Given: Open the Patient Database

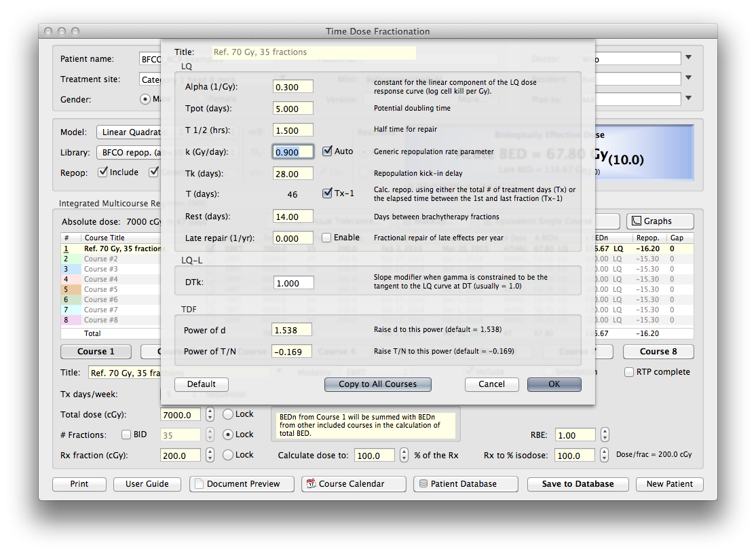Looking at the screenshot, I should 465,484.
